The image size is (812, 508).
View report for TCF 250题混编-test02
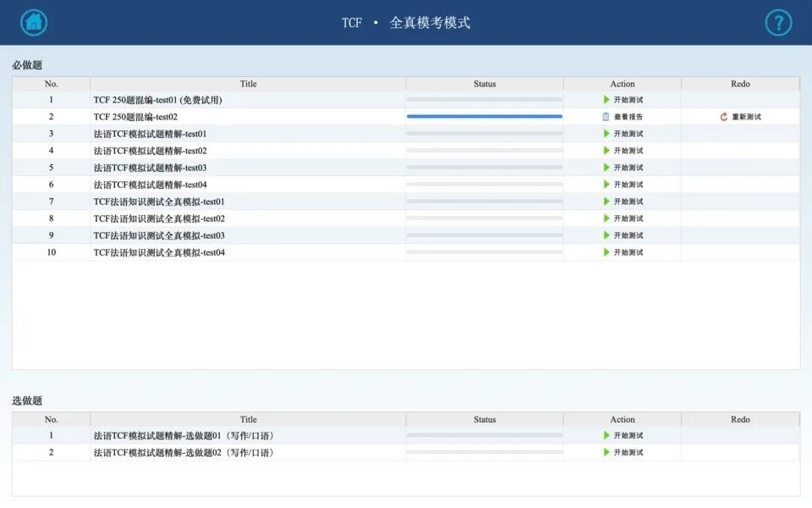[x=623, y=117]
